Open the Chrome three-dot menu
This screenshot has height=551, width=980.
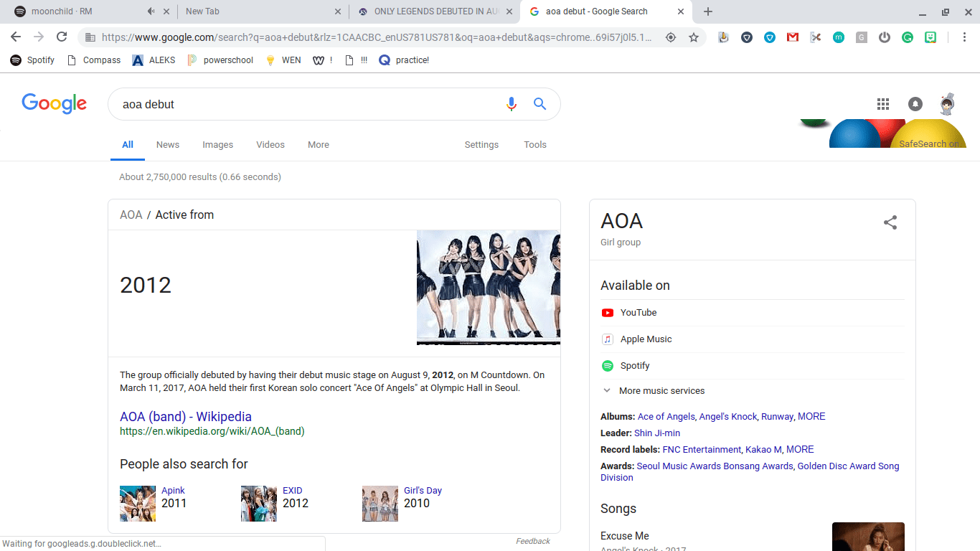tap(963, 37)
